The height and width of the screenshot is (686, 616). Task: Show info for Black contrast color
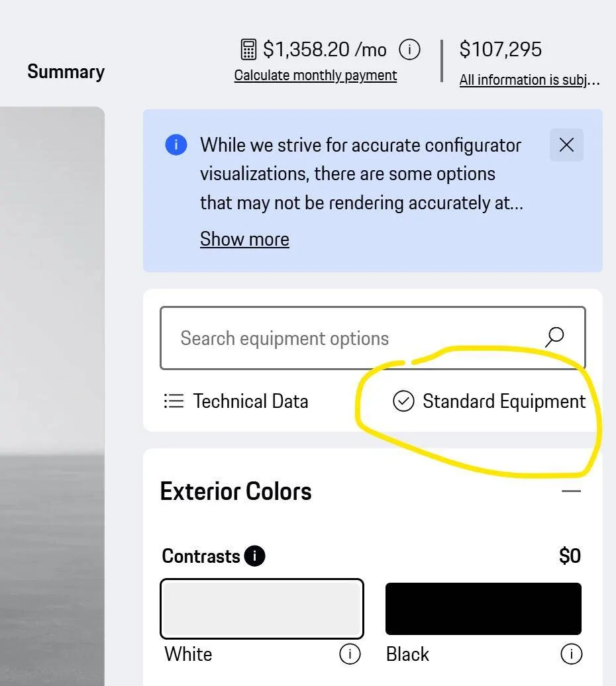click(x=571, y=654)
